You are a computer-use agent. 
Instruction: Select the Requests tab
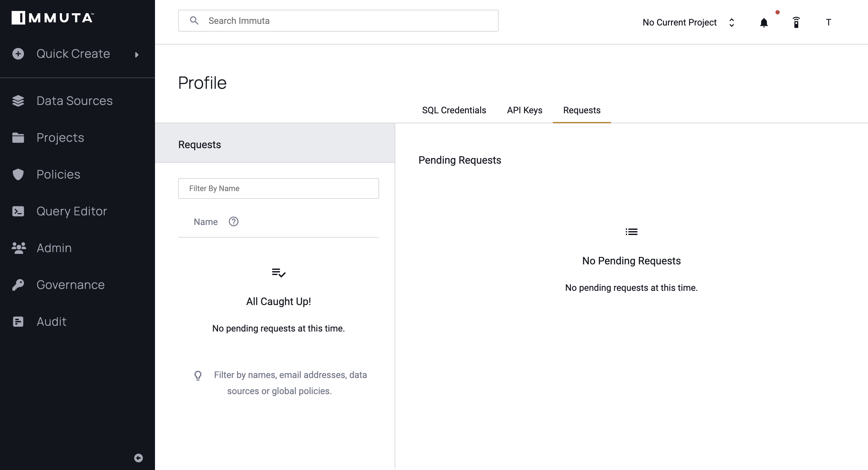[x=582, y=110]
